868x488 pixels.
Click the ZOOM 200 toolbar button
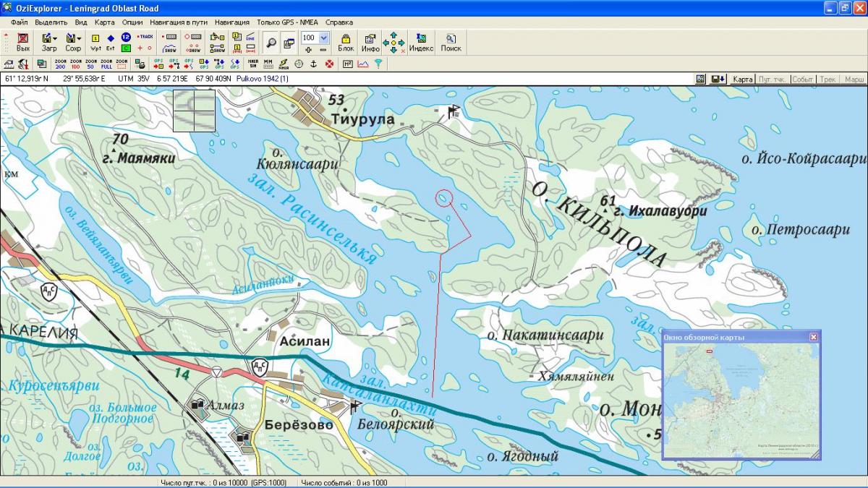(60, 64)
